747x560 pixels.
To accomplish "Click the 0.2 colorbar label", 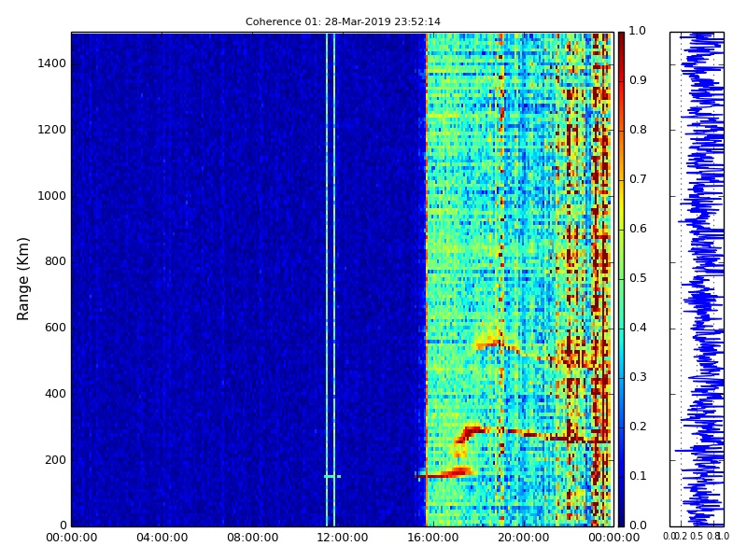I will [638, 427].
